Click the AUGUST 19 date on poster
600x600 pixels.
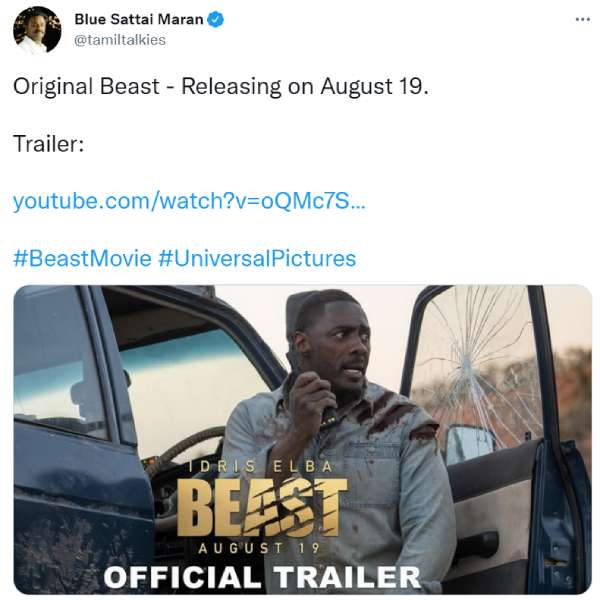(x=259, y=548)
